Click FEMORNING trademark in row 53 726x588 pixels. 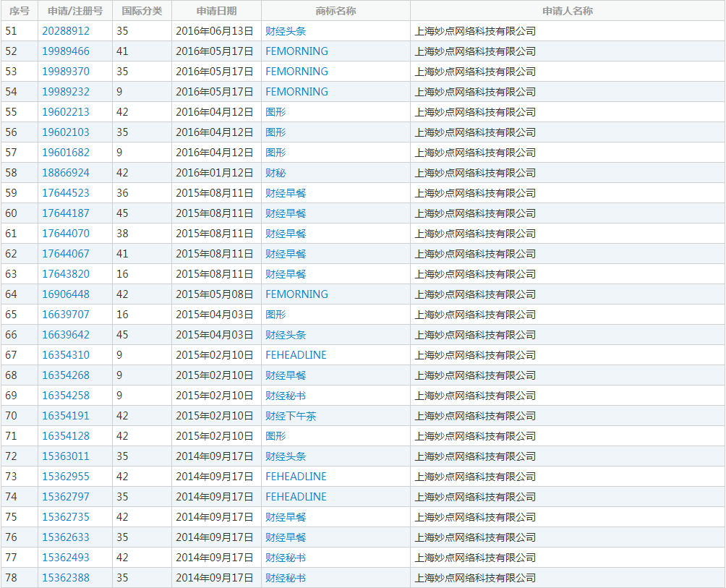pos(296,72)
